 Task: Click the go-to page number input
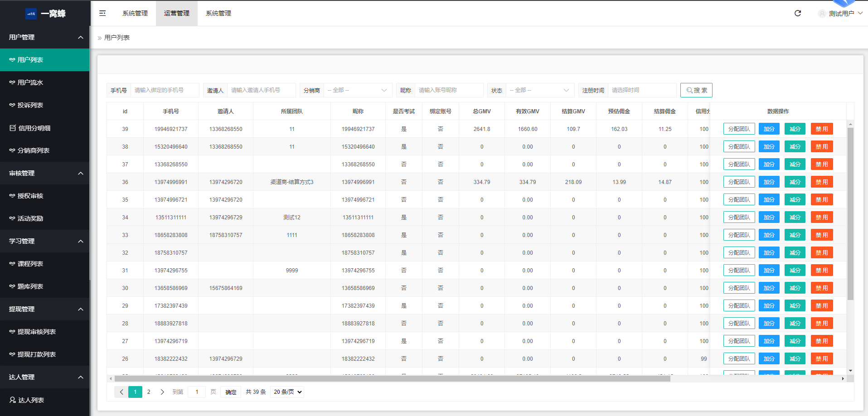point(197,392)
